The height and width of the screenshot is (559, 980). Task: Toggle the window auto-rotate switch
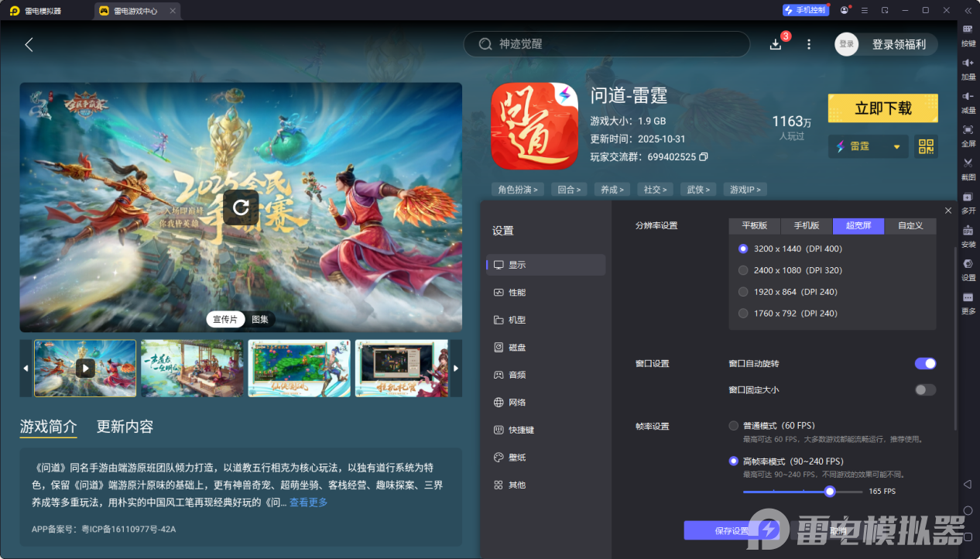pos(925,363)
